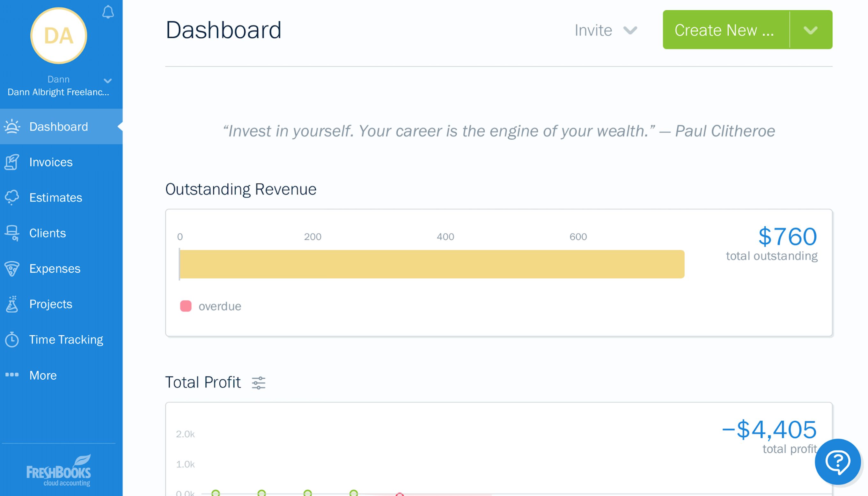
Task: Click the Time Tracking clock icon
Action: 12,339
